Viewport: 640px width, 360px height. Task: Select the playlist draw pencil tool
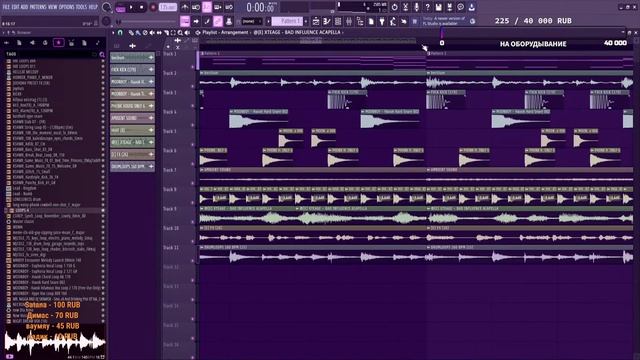coord(131,33)
